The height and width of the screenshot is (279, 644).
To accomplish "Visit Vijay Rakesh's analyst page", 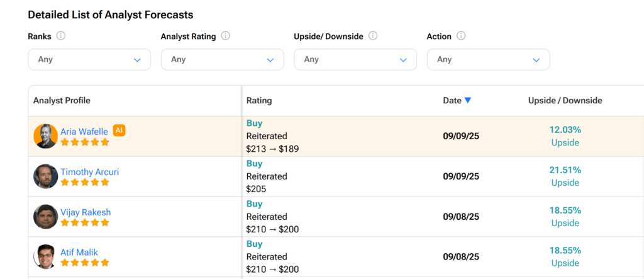I will point(86,212).
